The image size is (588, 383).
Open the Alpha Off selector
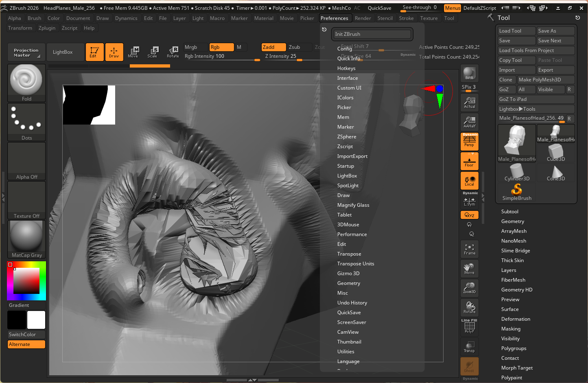click(26, 161)
